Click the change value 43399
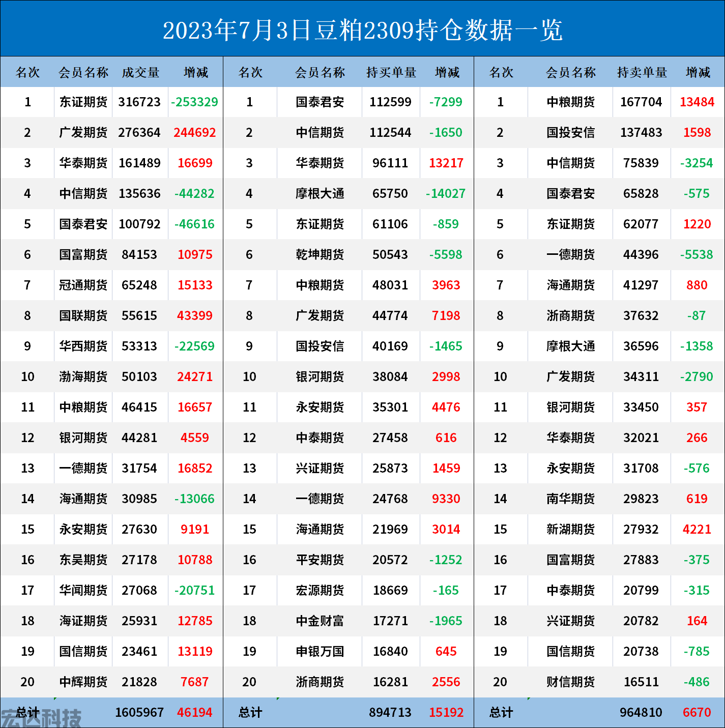This screenshot has height=728, width=725. point(195,315)
